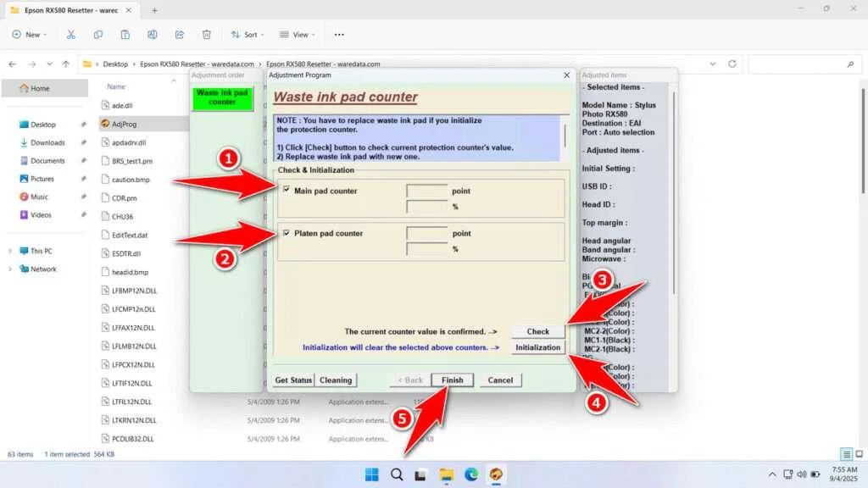This screenshot has width=868, height=488.
Task: Open the New dropdown menu
Action: [x=30, y=35]
